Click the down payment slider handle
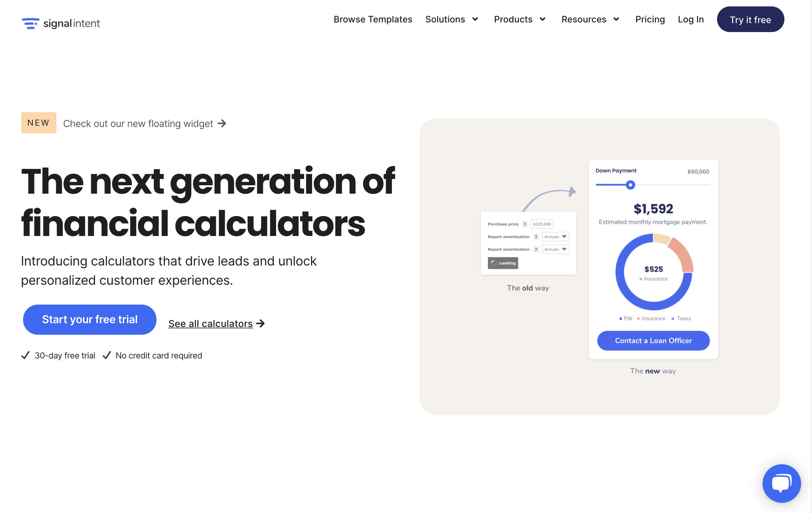 [x=630, y=185]
